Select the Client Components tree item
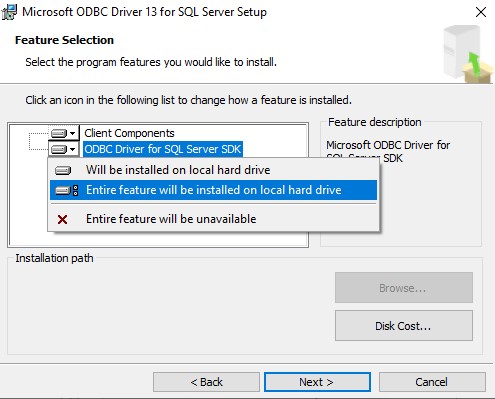The width and height of the screenshot is (495, 399). (x=129, y=133)
